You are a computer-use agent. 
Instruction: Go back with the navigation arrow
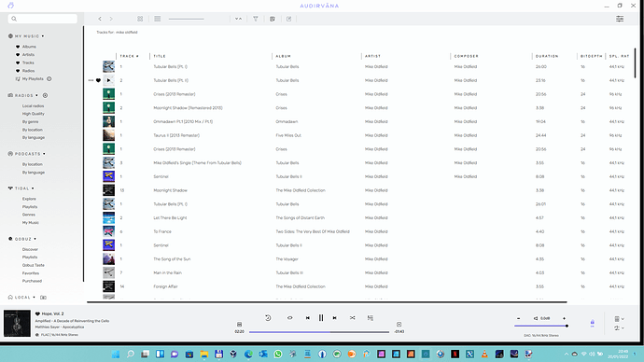click(100, 19)
